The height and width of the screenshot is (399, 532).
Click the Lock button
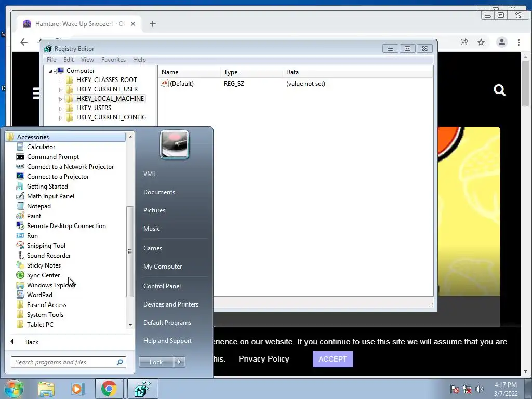click(156, 362)
